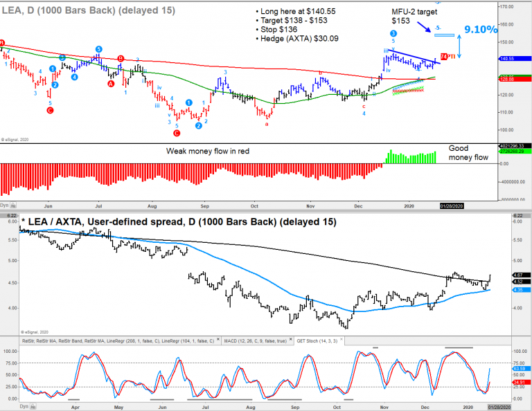This screenshot has height=411, width=532.
Task: Click the 'Good money flow' label
Action: tap(468, 153)
